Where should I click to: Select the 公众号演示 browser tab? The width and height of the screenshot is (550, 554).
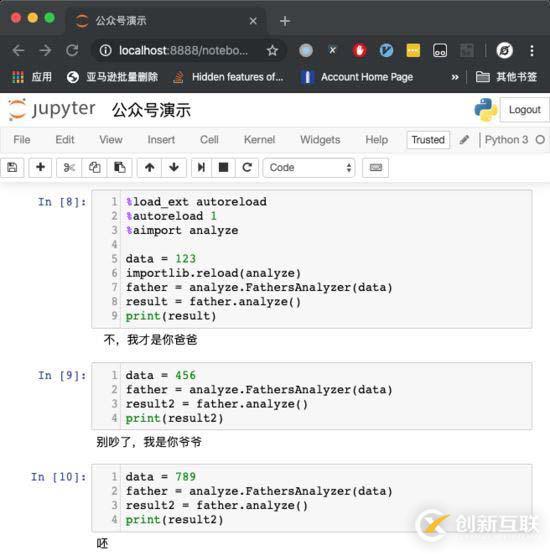pos(165,21)
